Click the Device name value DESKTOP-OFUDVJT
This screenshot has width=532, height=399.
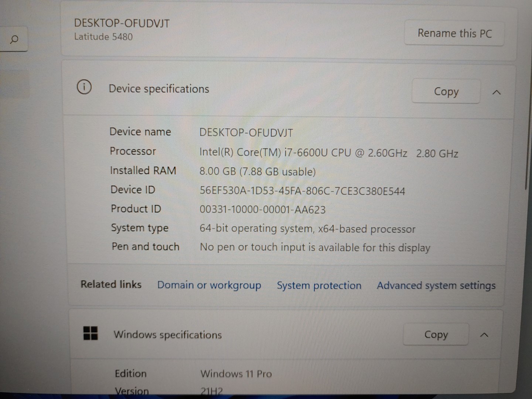click(x=246, y=133)
